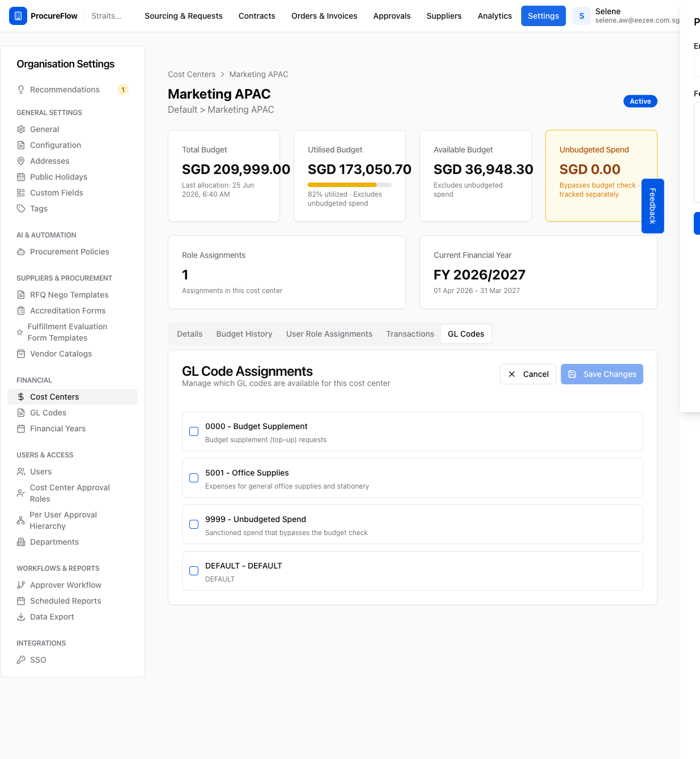
Task: Open the Selene user account menu
Action: [x=626, y=16]
